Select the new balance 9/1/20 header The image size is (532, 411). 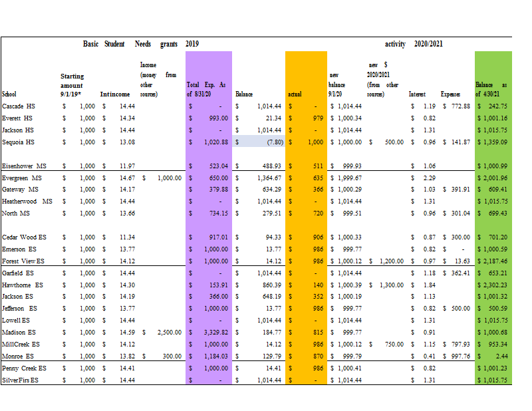pos(337,84)
